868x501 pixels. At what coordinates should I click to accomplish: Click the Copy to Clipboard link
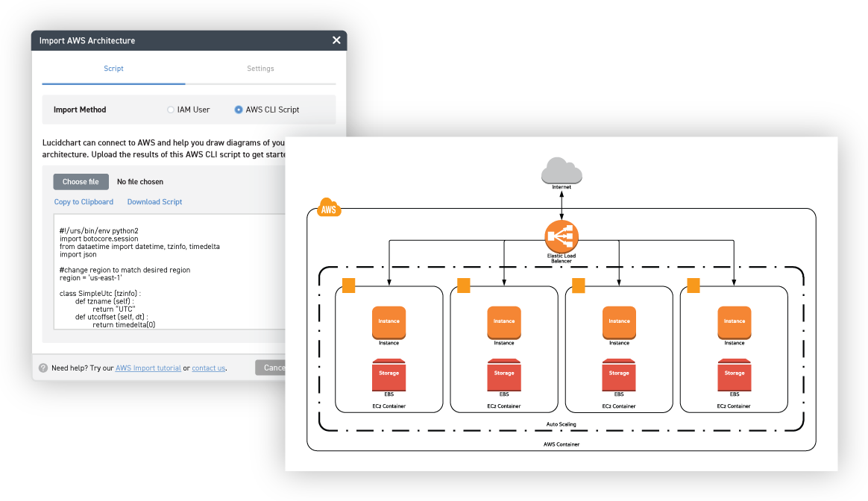(84, 202)
